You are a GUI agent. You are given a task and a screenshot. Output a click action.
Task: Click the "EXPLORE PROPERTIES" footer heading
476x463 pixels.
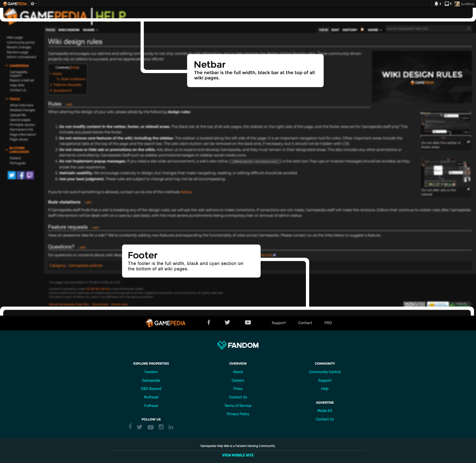(151, 363)
